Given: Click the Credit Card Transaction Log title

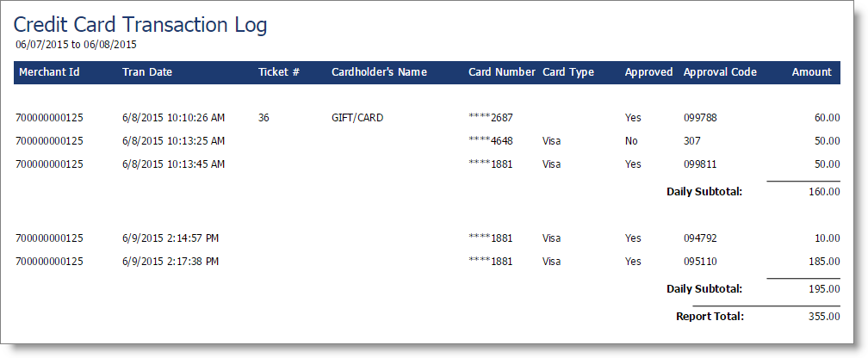Looking at the screenshot, I should 140,26.
